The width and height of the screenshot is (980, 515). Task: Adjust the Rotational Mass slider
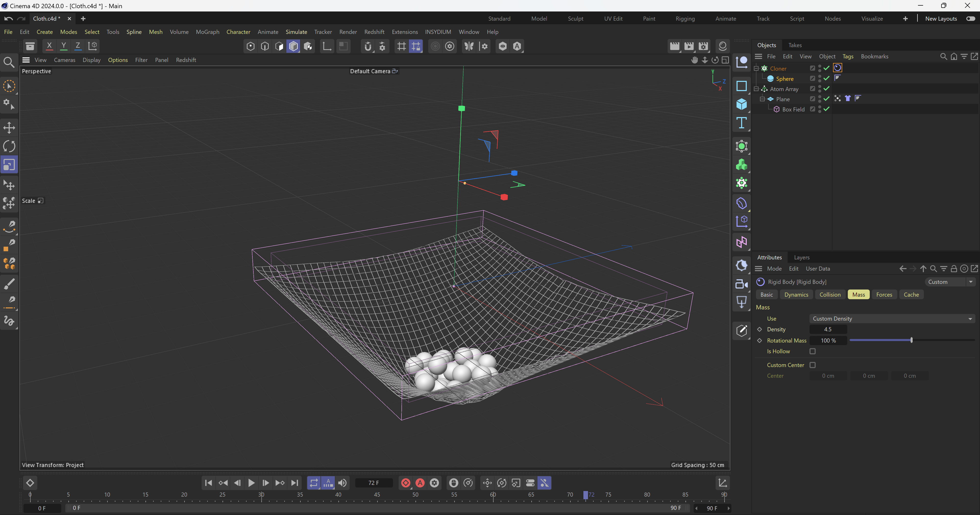pyautogui.click(x=911, y=341)
